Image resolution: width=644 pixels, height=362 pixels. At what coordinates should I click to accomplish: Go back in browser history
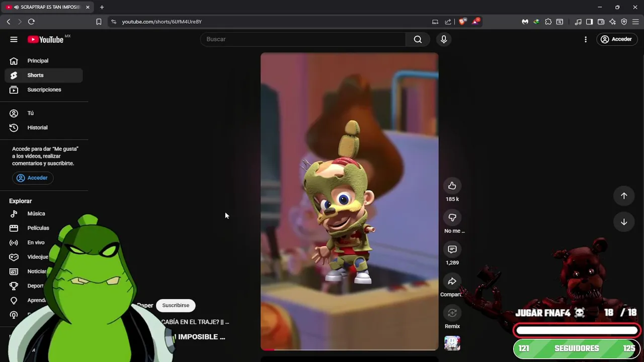click(9, 22)
